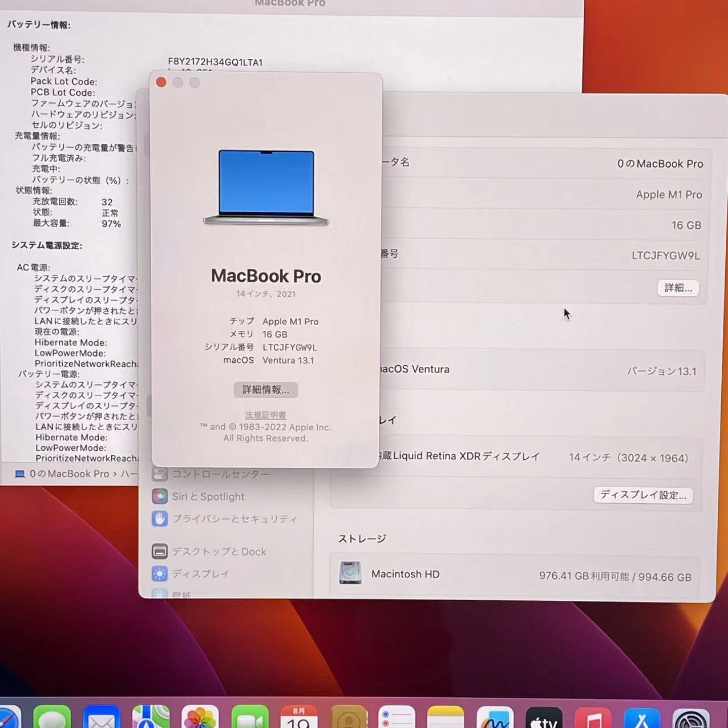Click the computer name 0 の MacBook Pro

660,164
